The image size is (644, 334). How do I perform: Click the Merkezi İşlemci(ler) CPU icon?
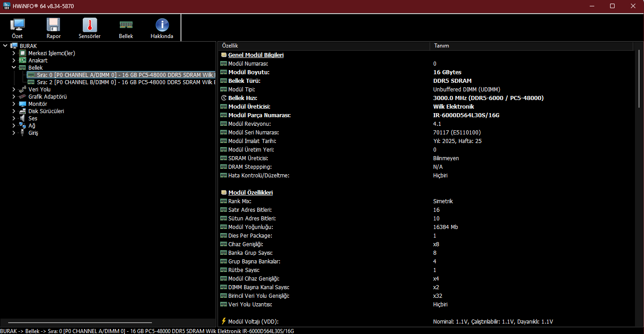click(x=23, y=53)
